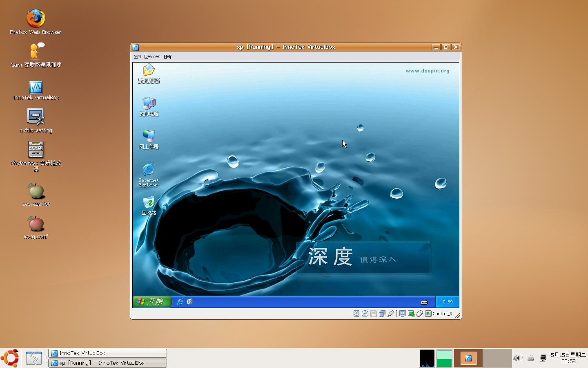Click the XP Start button
Screen dimensions: 588x368
click(x=152, y=301)
